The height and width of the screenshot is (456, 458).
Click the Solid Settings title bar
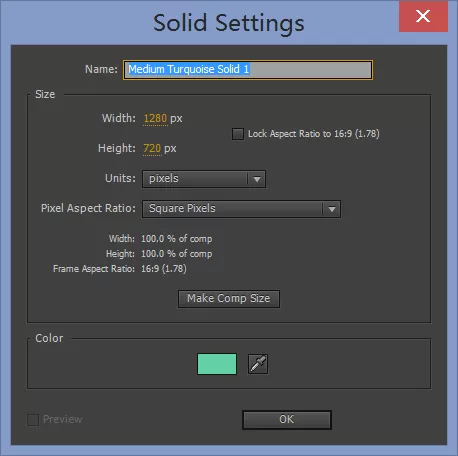click(x=229, y=23)
